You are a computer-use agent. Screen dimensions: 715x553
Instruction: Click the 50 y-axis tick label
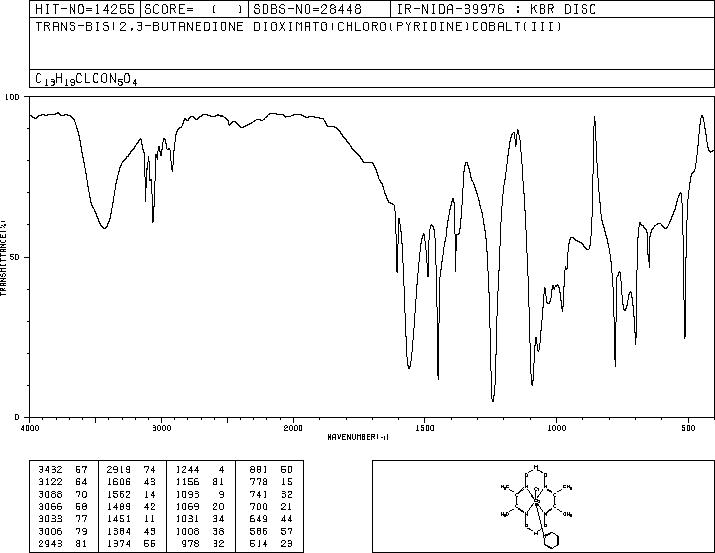(15, 257)
